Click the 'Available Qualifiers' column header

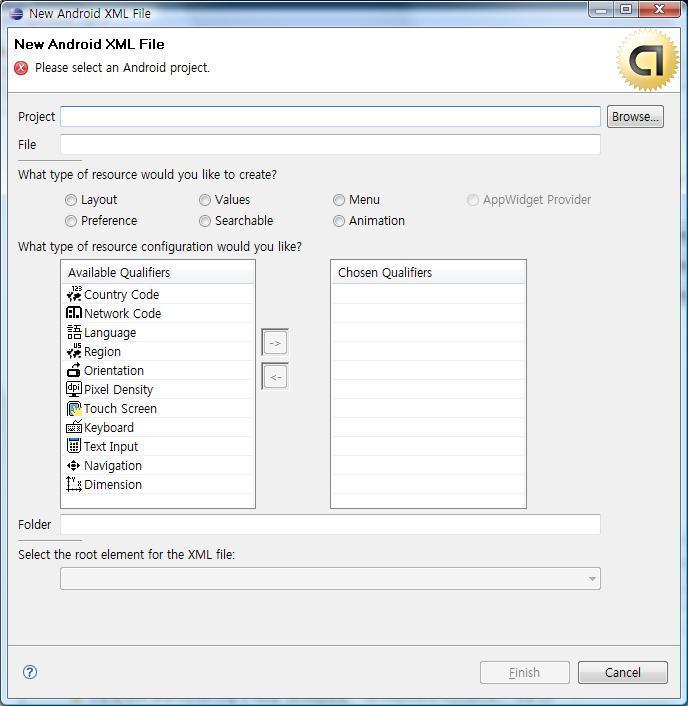[158, 272]
